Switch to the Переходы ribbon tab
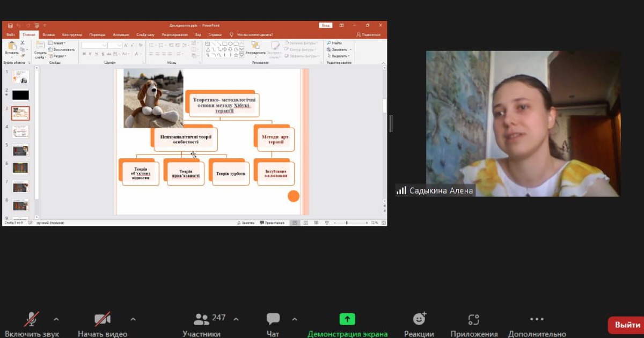644x338 pixels. [x=97, y=34]
